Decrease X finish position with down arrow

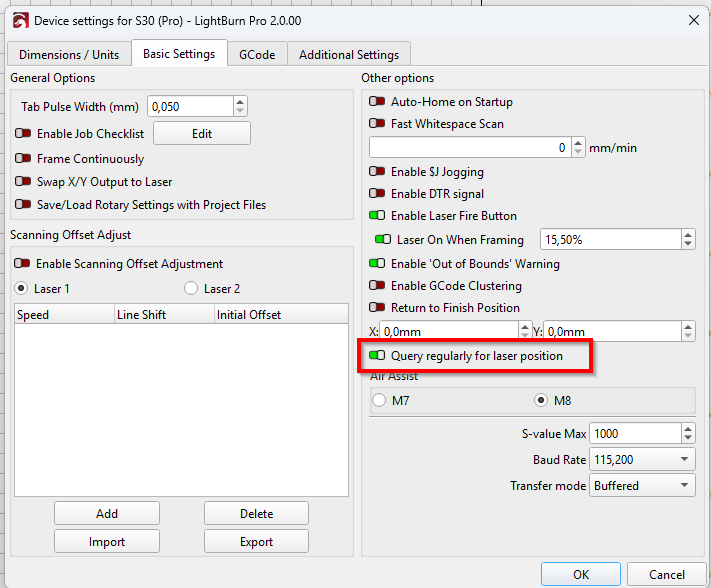[x=525, y=336]
